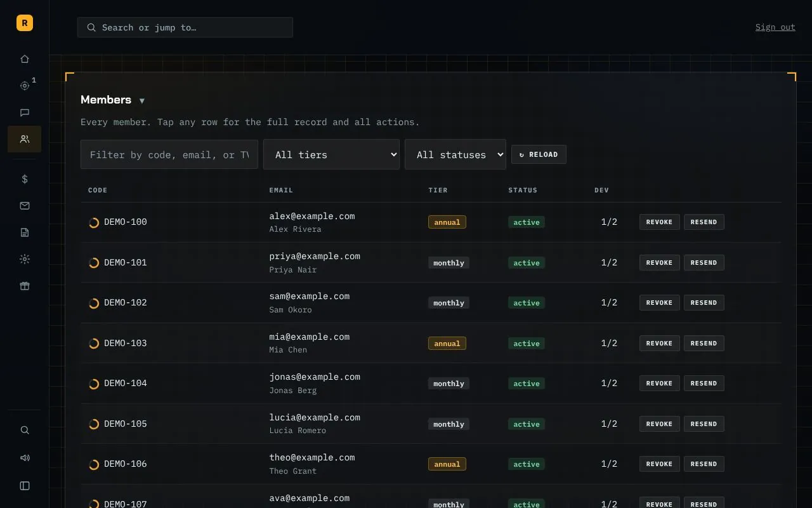Open the dollar sign billing icon

click(25, 179)
